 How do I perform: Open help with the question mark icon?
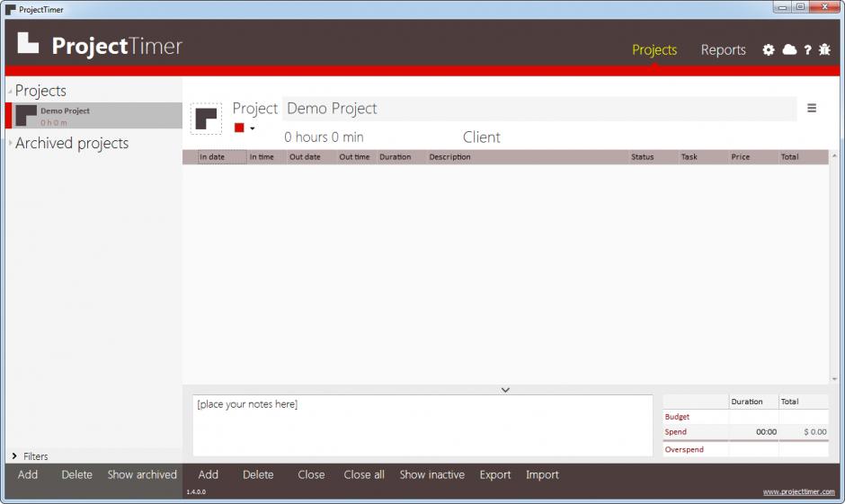tap(807, 50)
